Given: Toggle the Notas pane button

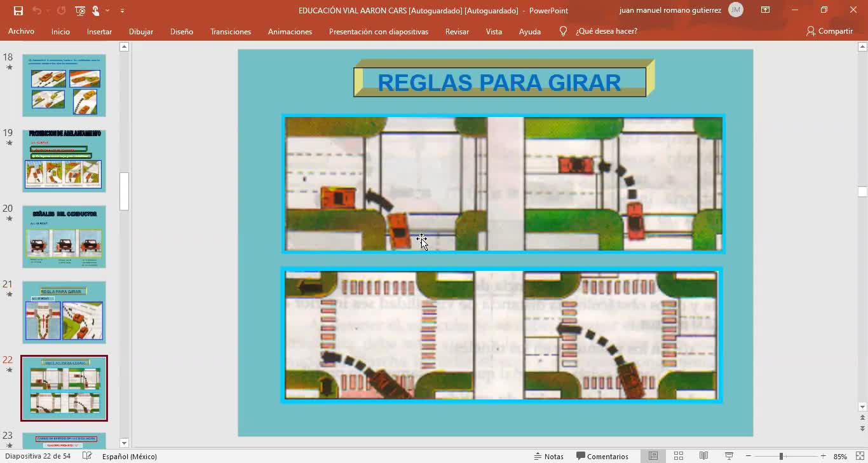Looking at the screenshot, I should coord(549,456).
